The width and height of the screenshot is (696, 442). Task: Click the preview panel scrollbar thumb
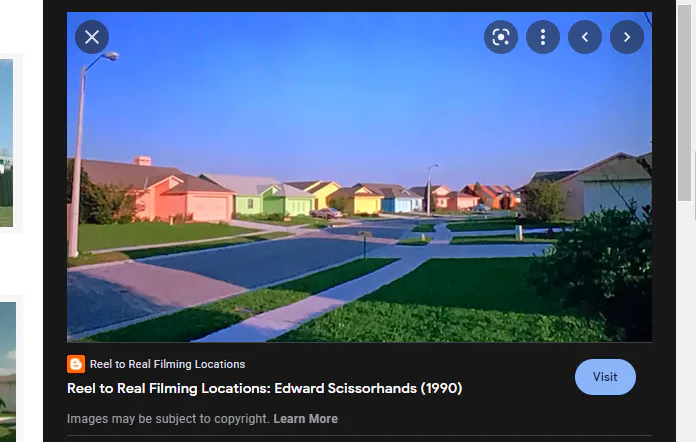pyautogui.click(x=686, y=102)
